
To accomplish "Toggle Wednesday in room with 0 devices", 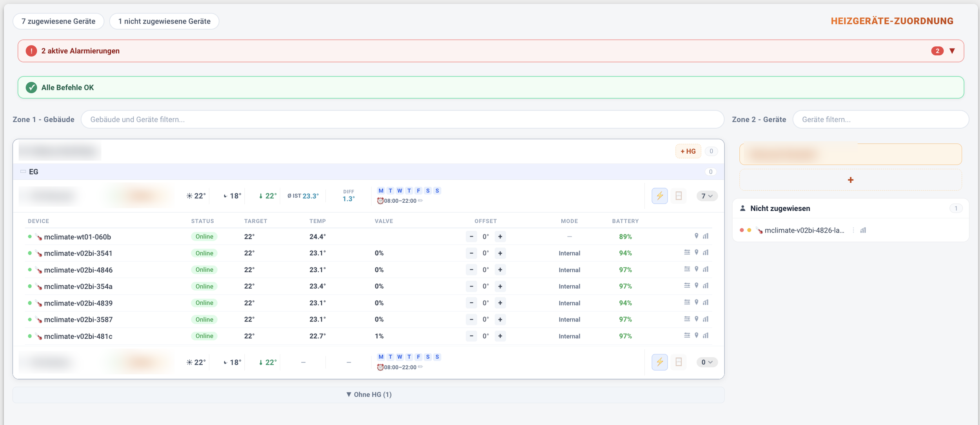I will (399, 357).
